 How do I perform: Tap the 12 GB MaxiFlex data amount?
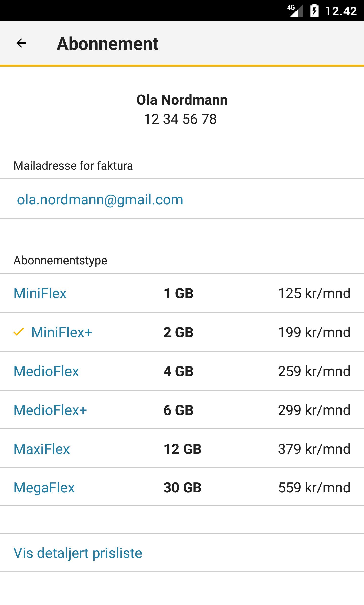[182, 449]
